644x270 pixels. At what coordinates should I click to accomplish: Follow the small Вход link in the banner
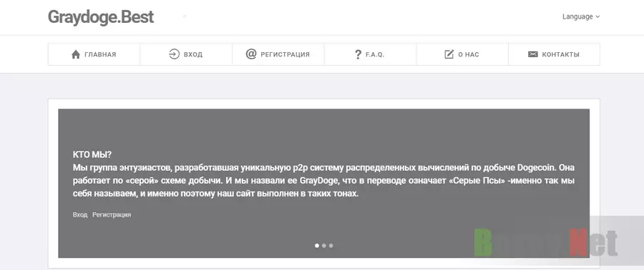pyautogui.click(x=80, y=215)
